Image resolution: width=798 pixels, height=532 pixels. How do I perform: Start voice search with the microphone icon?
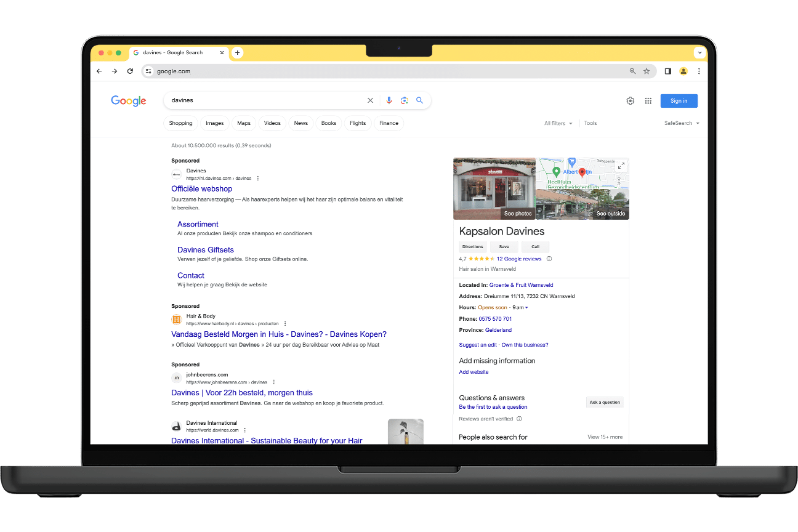coord(389,100)
